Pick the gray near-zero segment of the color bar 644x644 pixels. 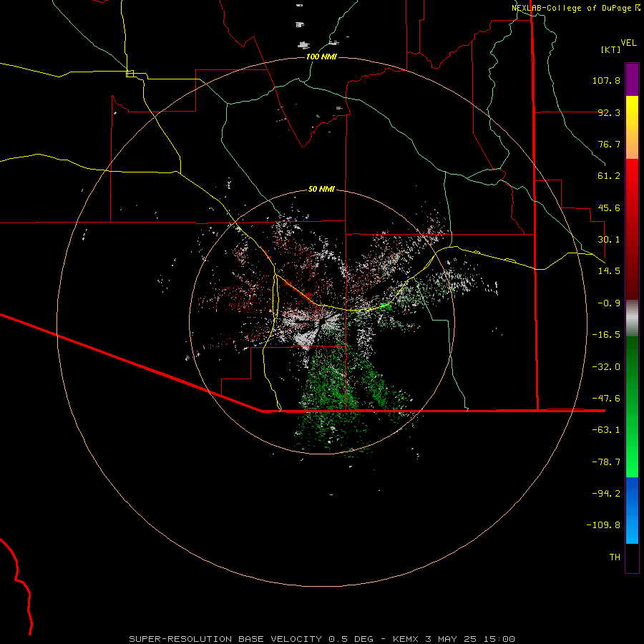[x=632, y=318]
